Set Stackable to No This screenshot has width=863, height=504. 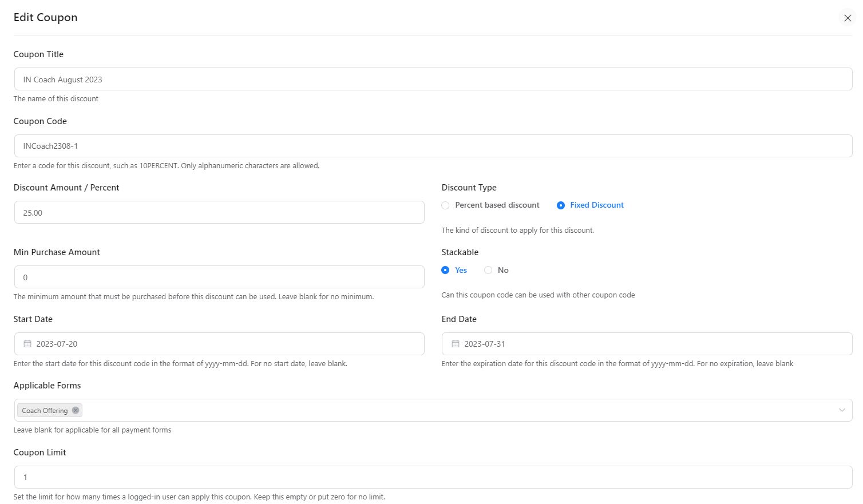click(x=488, y=269)
